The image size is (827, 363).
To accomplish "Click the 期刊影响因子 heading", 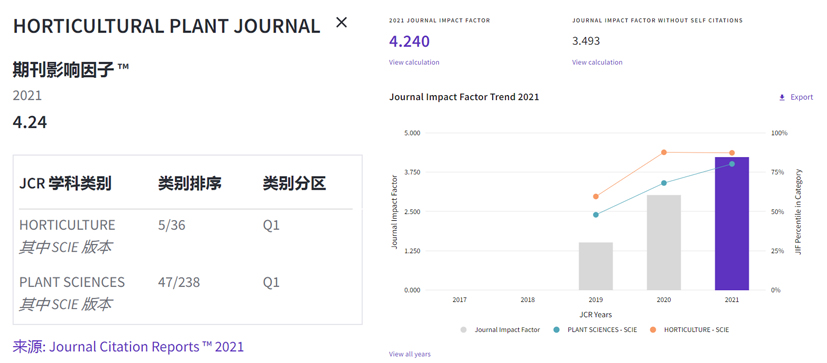I will point(71,69).
